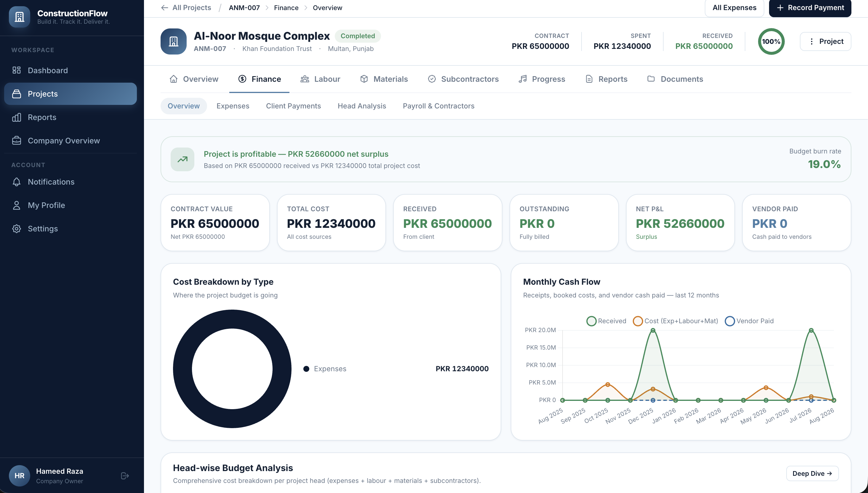This screenshot has height=493, width=868.
Task: Select Projects in the sidebar
Action: pyautogui.click(x=71, y=94)
